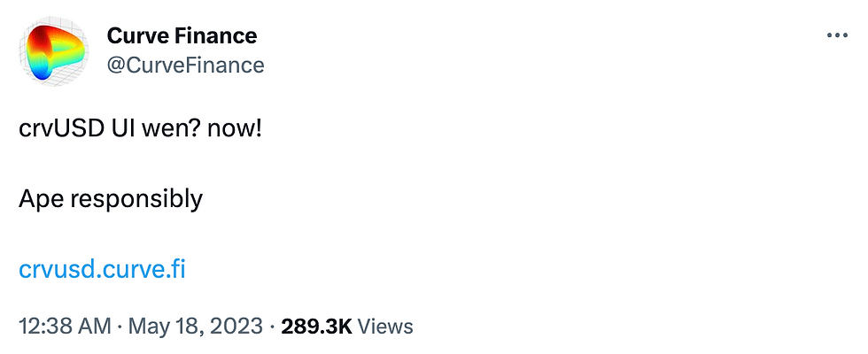Open the three-dot more options menu
Screen dimensions: 868x354
coord(836,35)
